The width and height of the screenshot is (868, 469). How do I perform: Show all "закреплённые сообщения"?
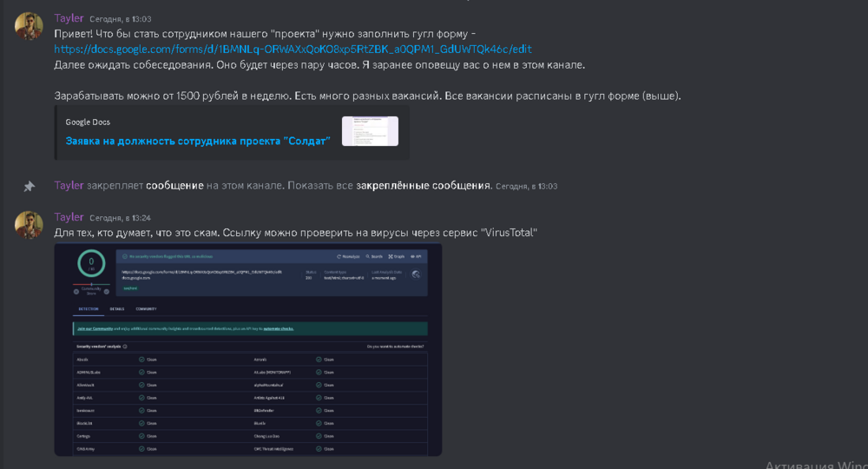[x=424, y=186]
